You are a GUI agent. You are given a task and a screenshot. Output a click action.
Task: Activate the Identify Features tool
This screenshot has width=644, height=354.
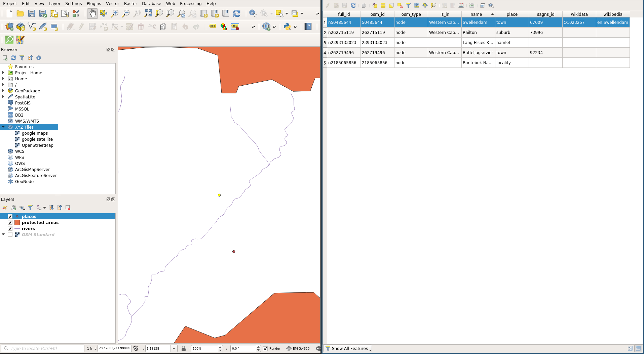coord(253,13)
